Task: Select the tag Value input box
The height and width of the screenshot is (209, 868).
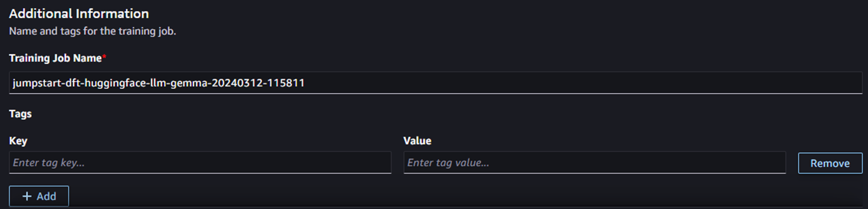Action: click(594, 163)
